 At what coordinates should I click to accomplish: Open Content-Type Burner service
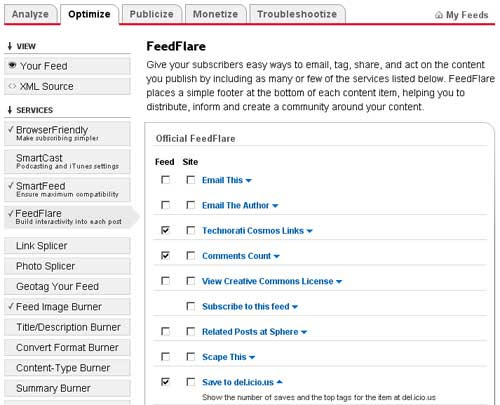click(x=67, y=368)
